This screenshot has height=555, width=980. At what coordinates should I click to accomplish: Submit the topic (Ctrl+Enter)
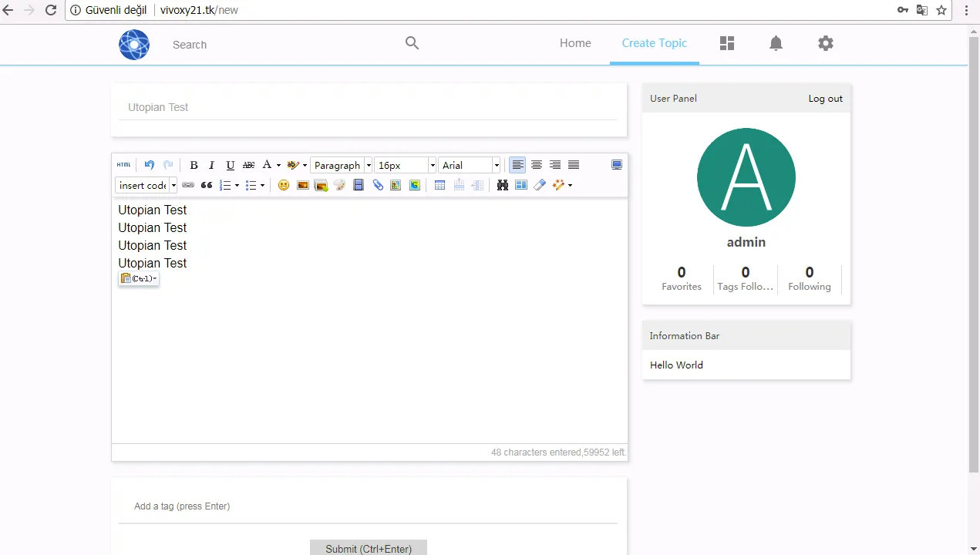(369, 548)
